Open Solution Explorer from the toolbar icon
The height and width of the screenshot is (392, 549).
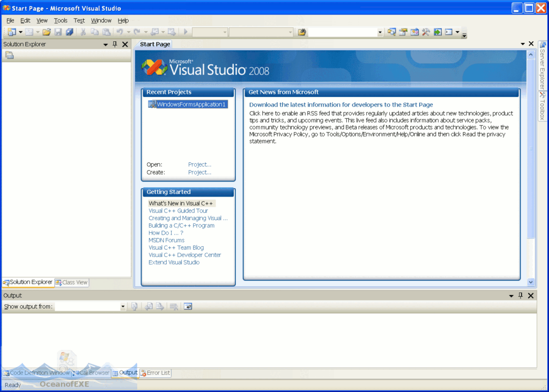click(x=392, y=32)
